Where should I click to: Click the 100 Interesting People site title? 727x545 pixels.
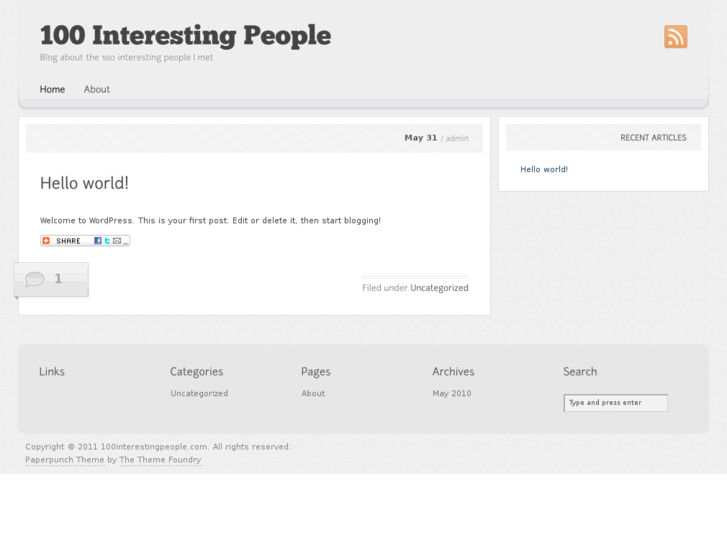click(185, 35)
